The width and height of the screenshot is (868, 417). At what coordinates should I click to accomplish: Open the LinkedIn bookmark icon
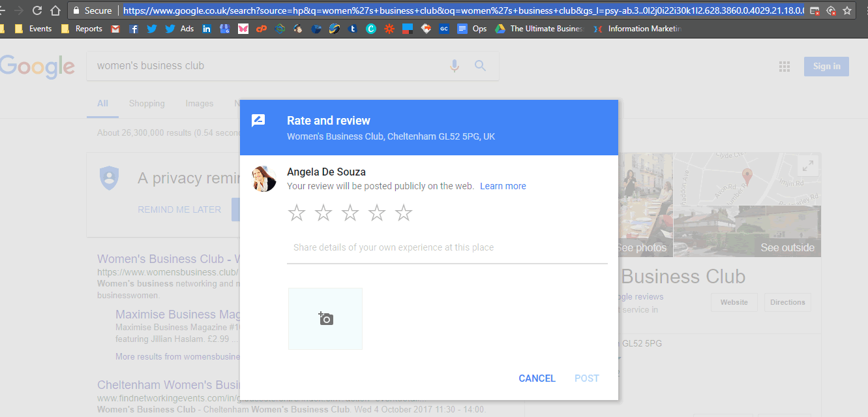point(207,29)
